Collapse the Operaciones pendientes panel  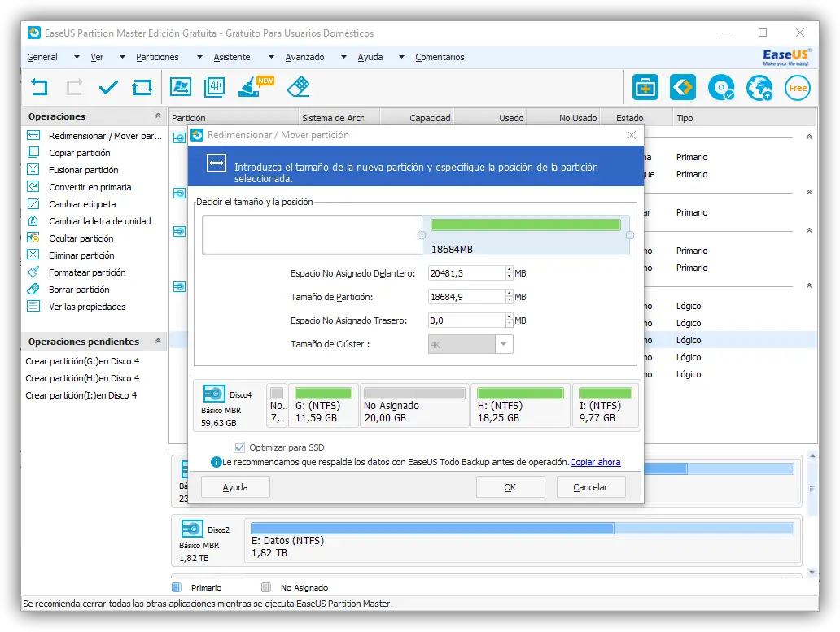point(158,342)
